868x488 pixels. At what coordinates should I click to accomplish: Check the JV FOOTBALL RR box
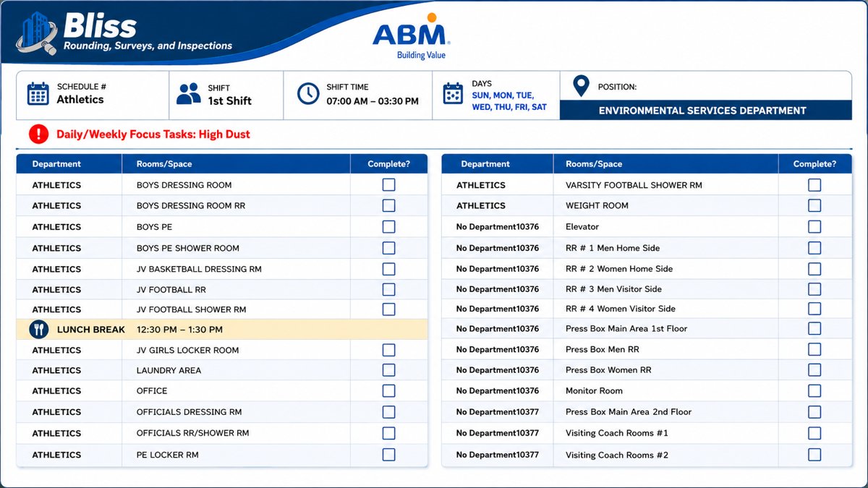pos(388,289)
